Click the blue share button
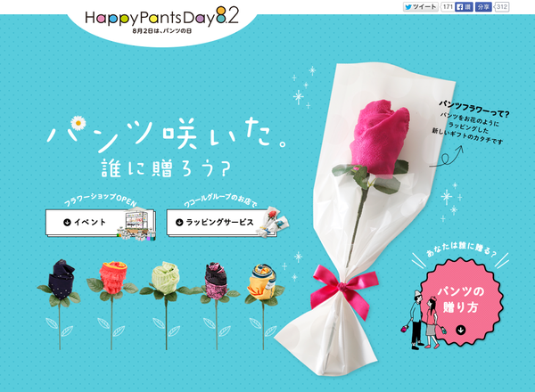 coord(483,7)
